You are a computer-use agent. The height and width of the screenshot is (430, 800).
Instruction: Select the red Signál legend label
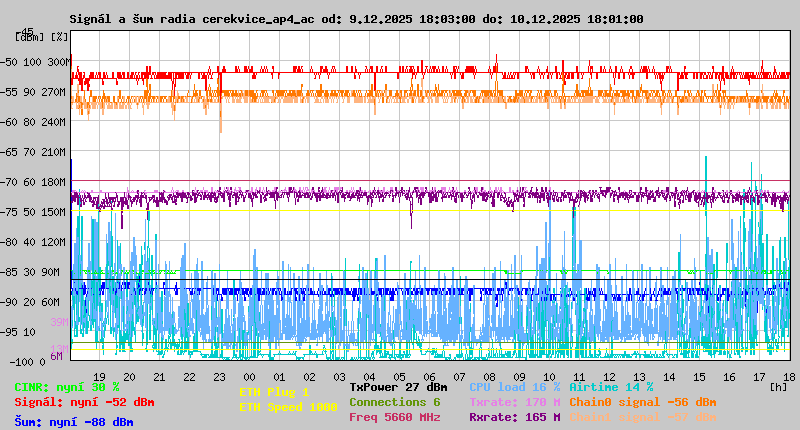[x=84, y=402]
